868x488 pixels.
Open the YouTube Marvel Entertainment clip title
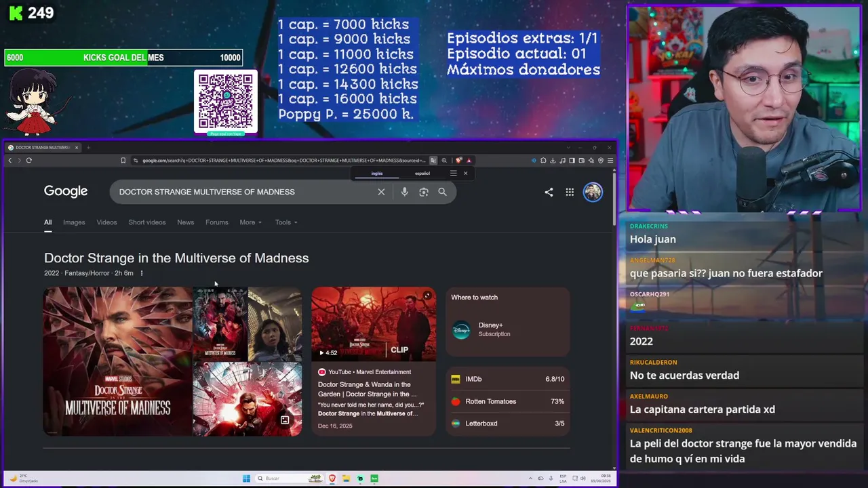pyautogui.click(x=367, y=389)
